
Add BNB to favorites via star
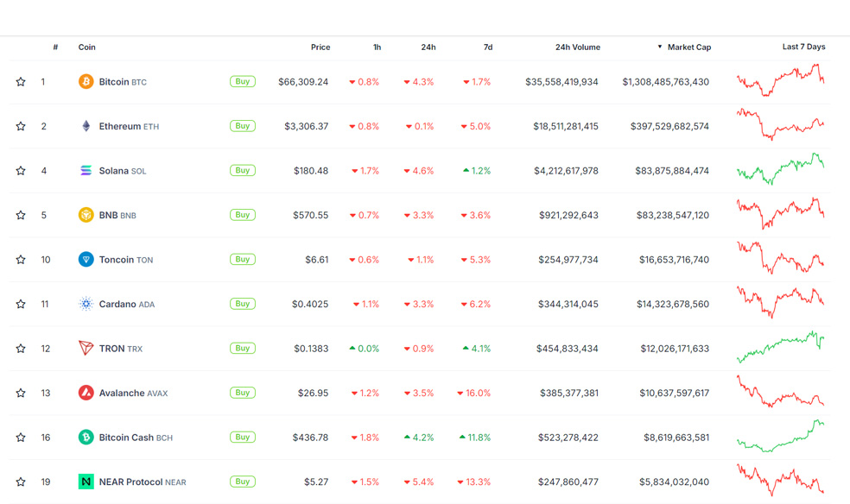point(21,215)
